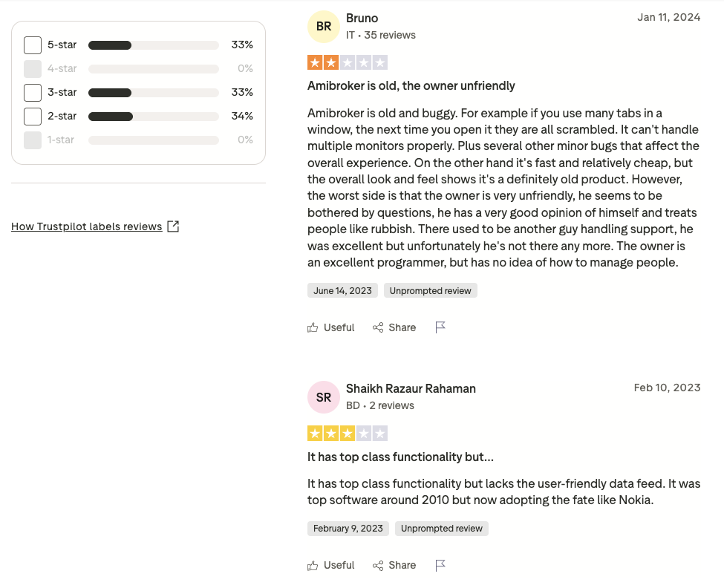This screenshot has height=588, width=724.
Task: Check the 2-star filter checkbox
Action: pos(33,117)
